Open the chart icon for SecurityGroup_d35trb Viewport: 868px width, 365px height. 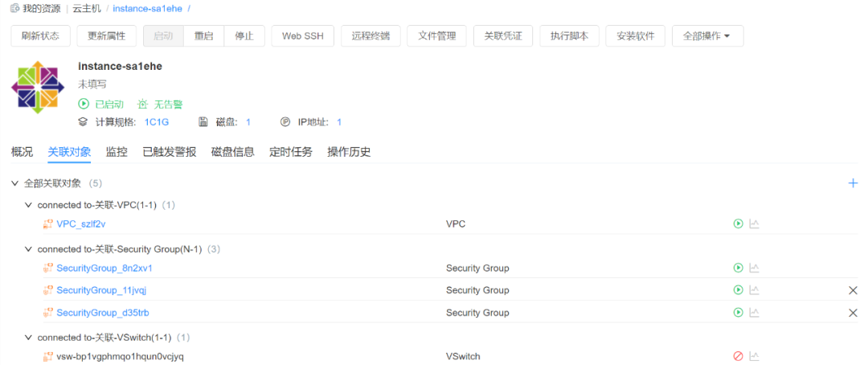pyautogui.click(x=754, y=313)
